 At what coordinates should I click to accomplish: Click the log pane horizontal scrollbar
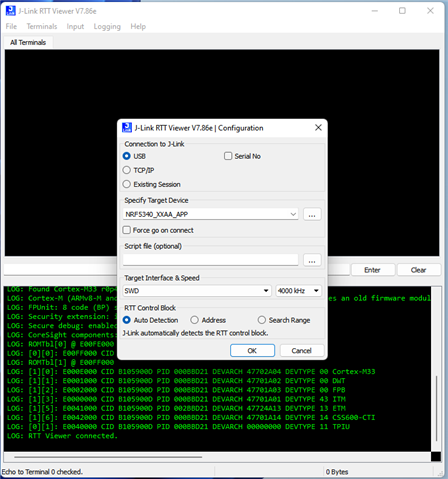pyautogui.click(x=108, y=457)
